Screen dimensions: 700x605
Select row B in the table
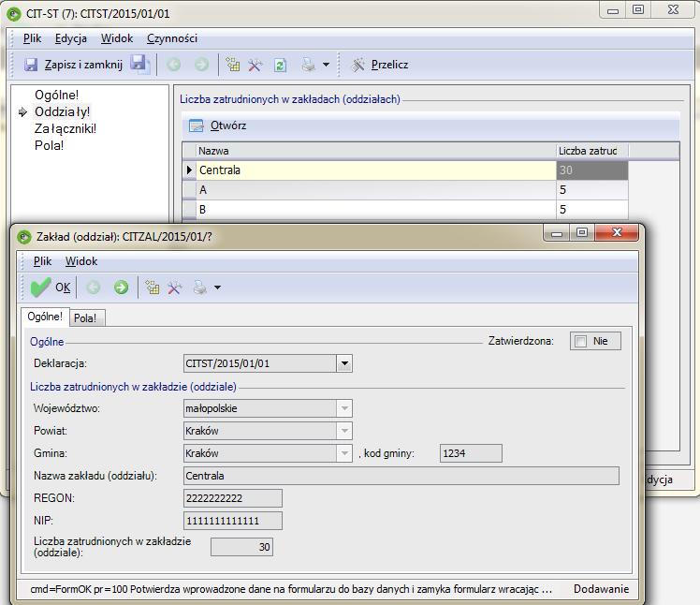405,210
